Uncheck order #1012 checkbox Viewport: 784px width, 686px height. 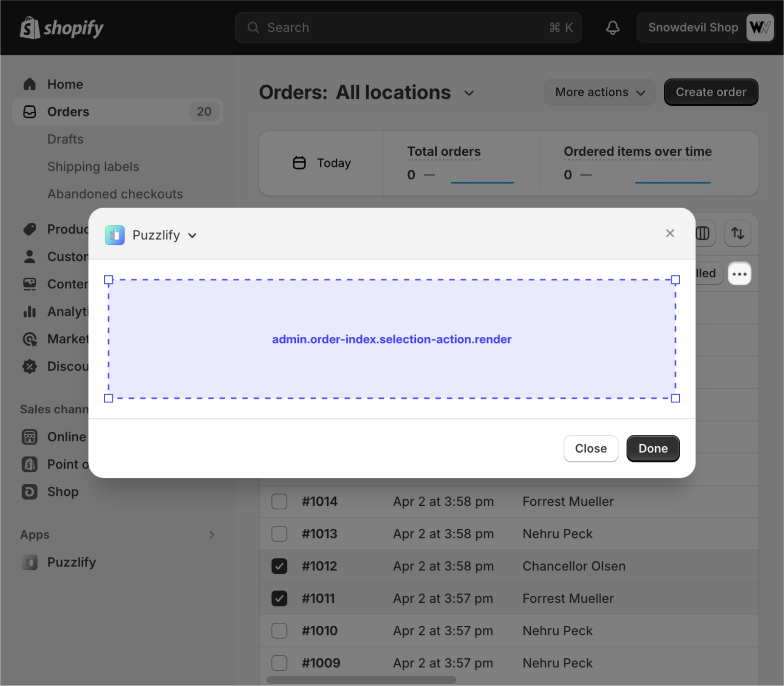pos(279,566)
